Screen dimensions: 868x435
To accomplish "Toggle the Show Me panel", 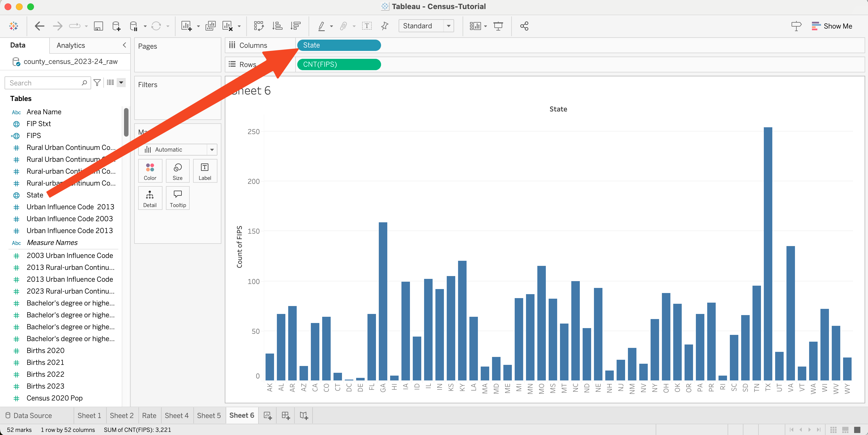I will point(832,26).
